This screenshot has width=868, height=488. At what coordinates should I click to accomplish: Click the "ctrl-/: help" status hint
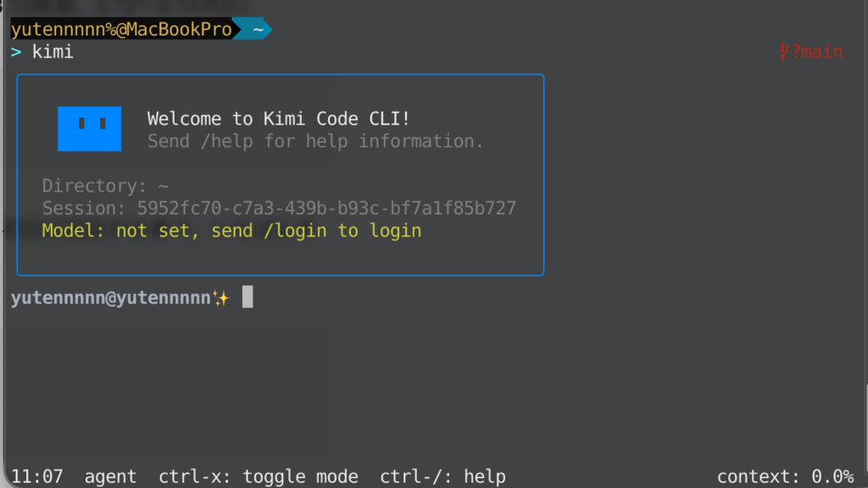442,477
